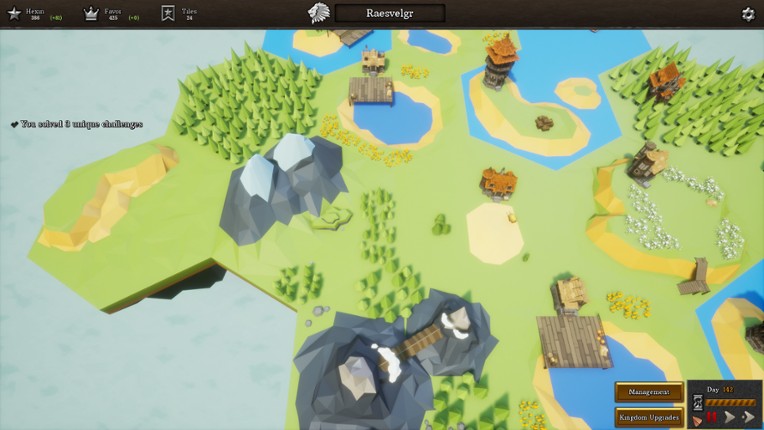Click the green income value beside the star resource

click(56, 18)
